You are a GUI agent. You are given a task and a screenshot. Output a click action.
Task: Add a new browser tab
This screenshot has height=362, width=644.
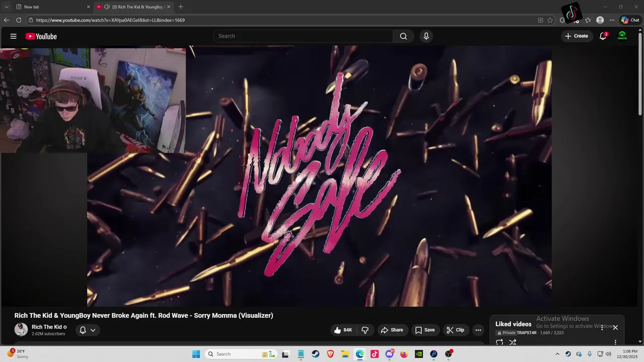point(181,7)
